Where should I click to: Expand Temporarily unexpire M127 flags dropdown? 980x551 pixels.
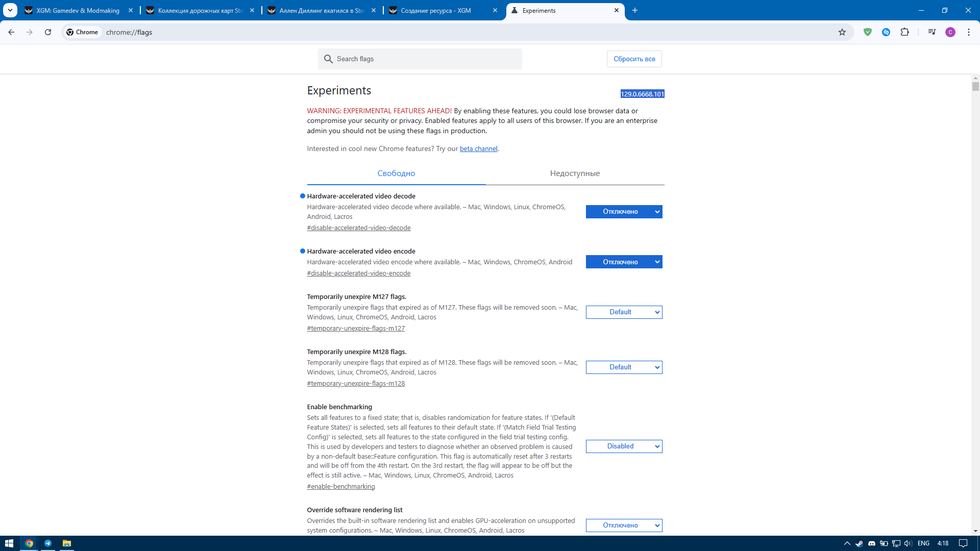click(624, 312)
